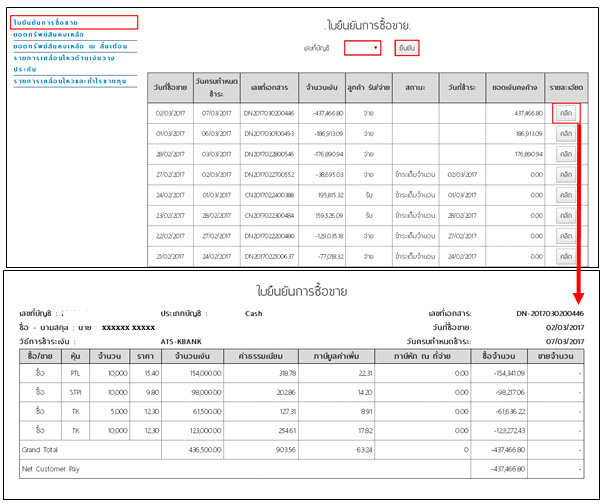Select Grand Total row label
Screen dimensions: 607x504
coord(39,450)
